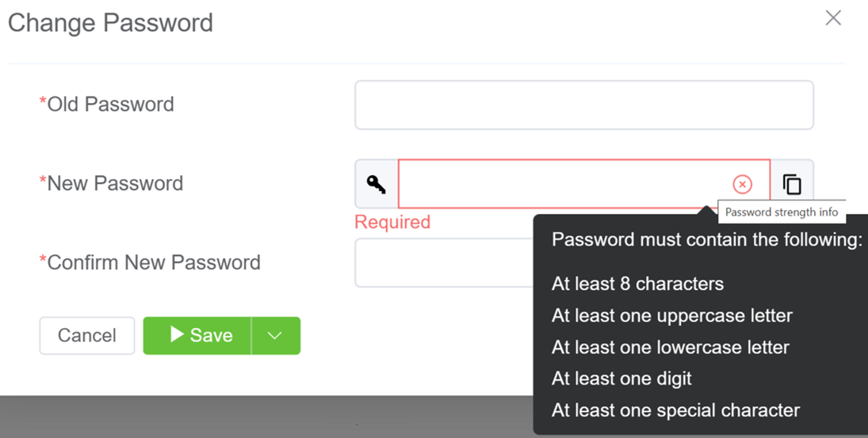Click the "Password must contain the following" heading

[x=706, y=241]
